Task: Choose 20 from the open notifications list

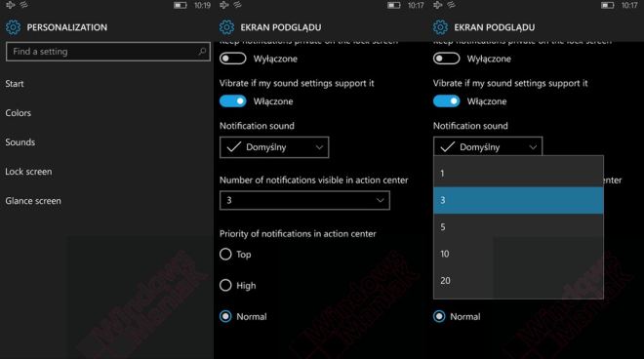Action: [x=518, y=281]
